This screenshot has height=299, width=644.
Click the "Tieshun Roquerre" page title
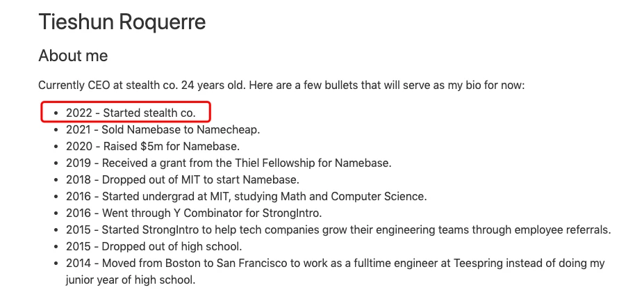pyautogui.click(x=122, y=22)
